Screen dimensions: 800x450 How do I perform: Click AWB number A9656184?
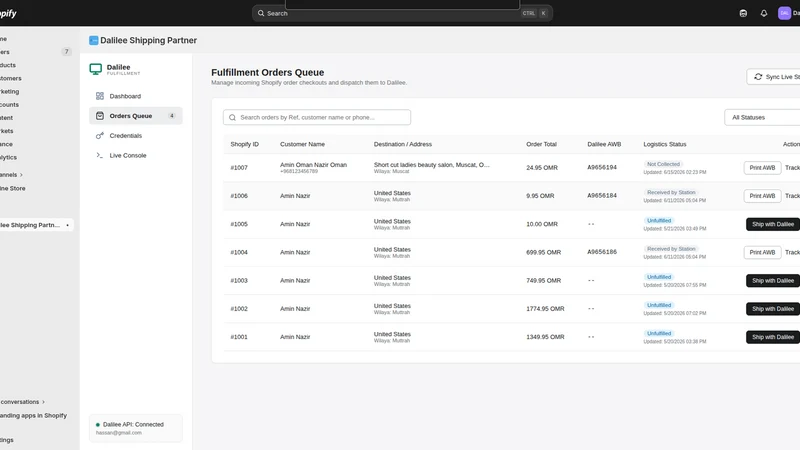coord(602,195)
